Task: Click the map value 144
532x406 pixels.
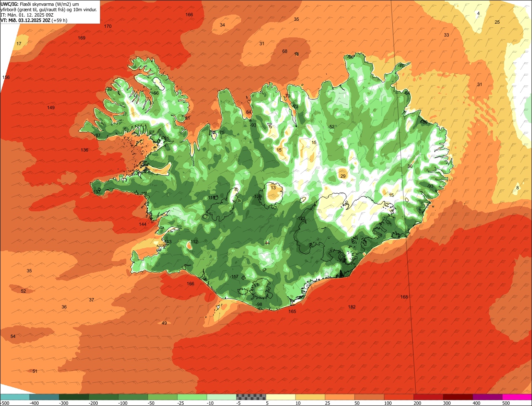Action: tap(143, 224)
